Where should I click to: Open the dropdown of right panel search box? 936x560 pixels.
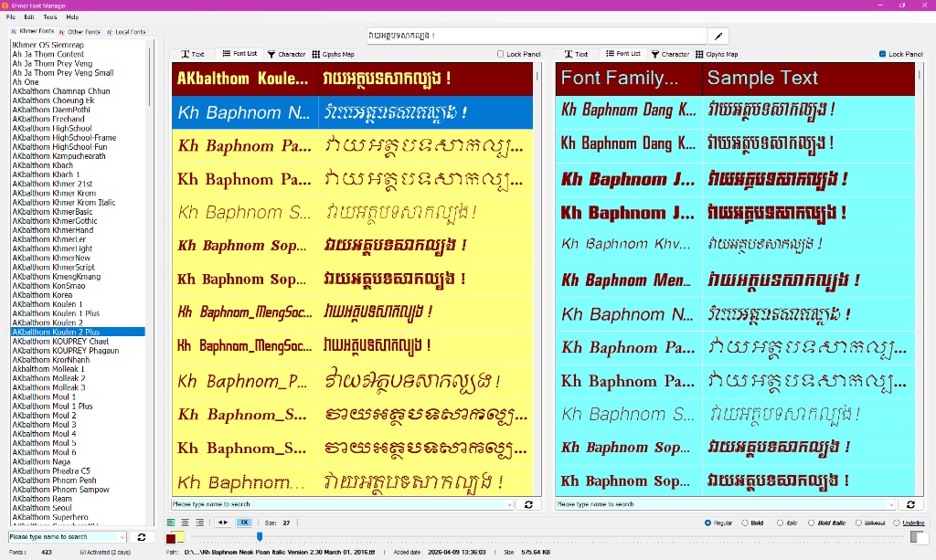tap(891, 504)
